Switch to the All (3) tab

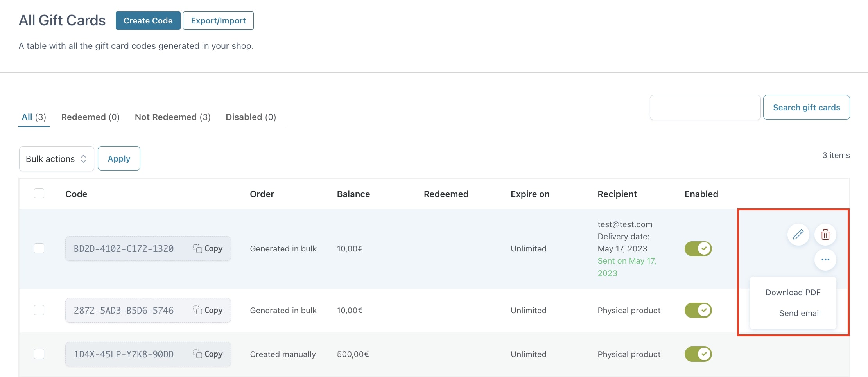coord(34,117)
